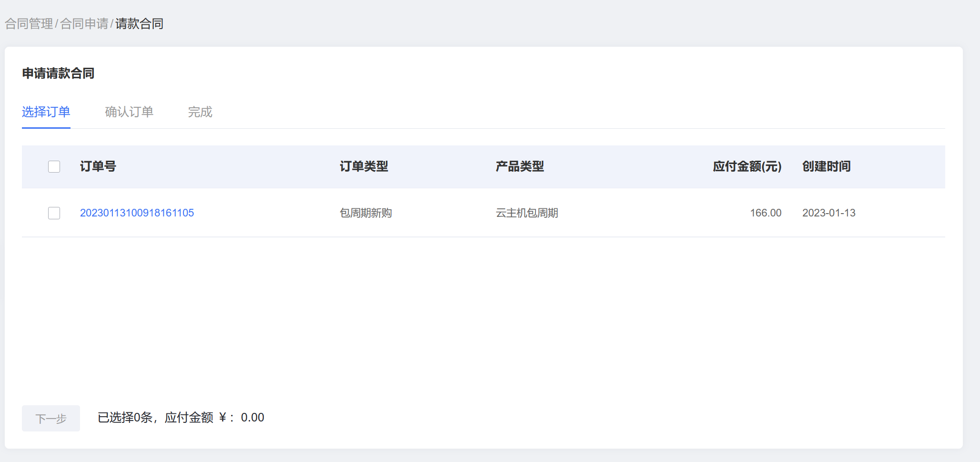Open order number 20230113100918161105 link
The image size is (980, 462).
[137, 213]
